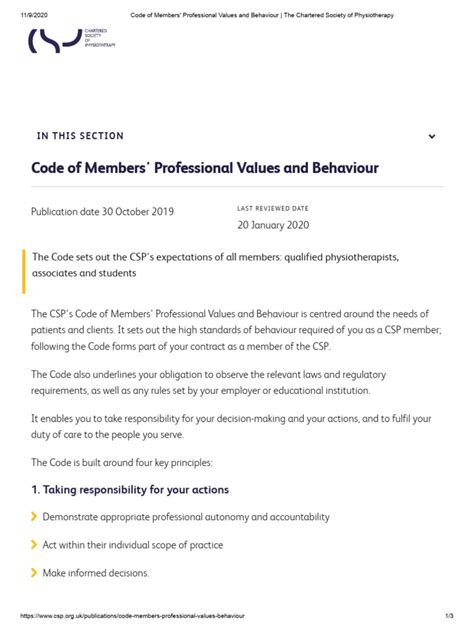Click the line The Code is built around four key principles
Screen dimensions: 474x632
tap(122, 462)
